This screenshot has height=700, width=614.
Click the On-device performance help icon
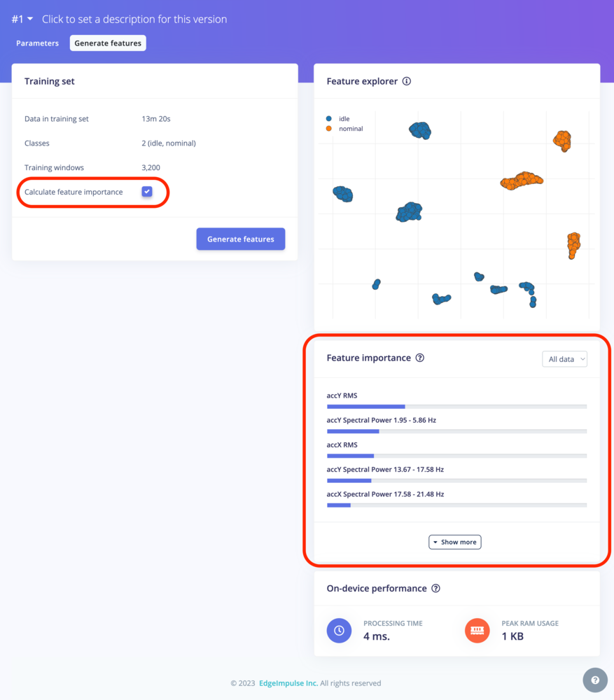tap(436, 589)
